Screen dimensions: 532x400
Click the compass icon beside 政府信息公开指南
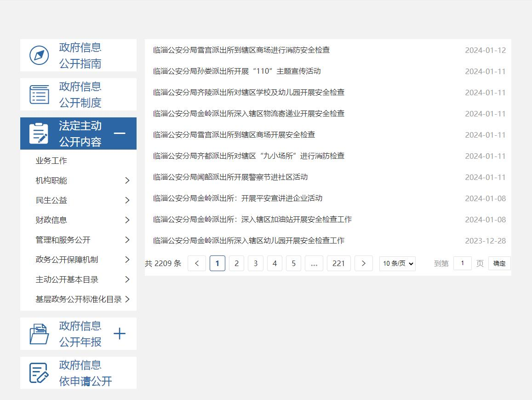pyautogui.click(x=39, y=55)
